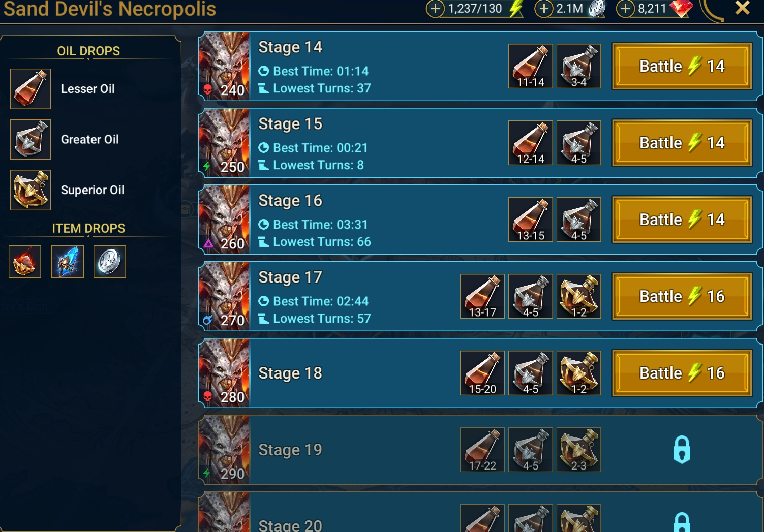
Task: Select the Greater Oil icon in Oil Drops
Action: [30, 139]
